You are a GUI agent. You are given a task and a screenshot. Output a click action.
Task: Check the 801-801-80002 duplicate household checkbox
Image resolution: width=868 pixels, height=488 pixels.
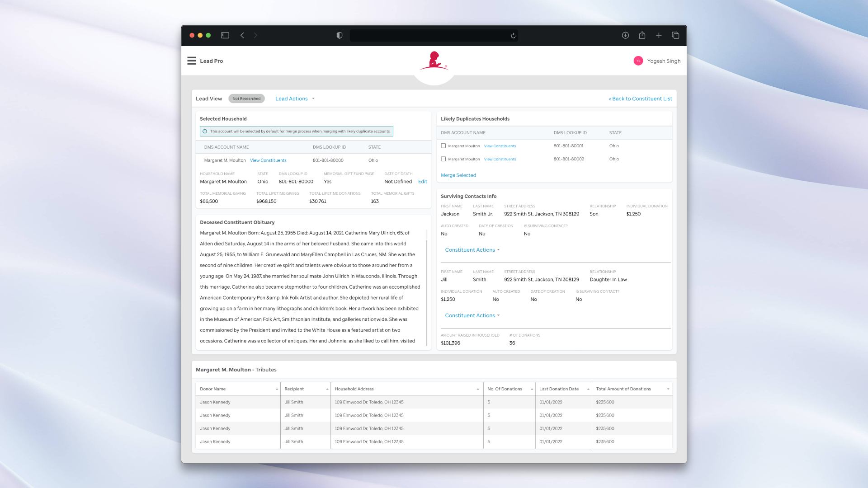pyautogui.click(x=443, y=159)
